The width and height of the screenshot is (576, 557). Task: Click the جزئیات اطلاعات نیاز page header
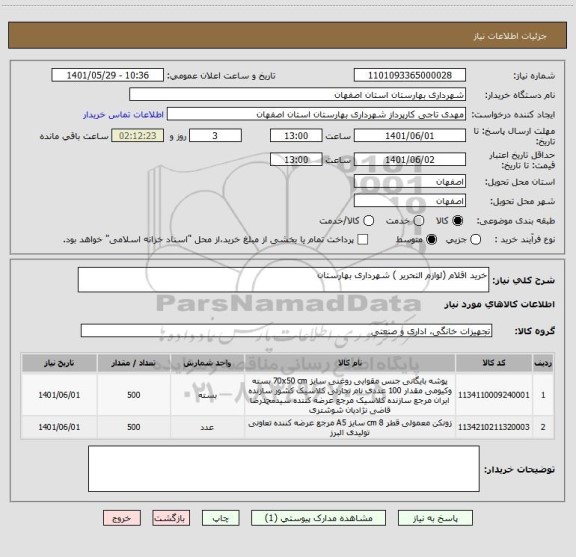(510, 36)
